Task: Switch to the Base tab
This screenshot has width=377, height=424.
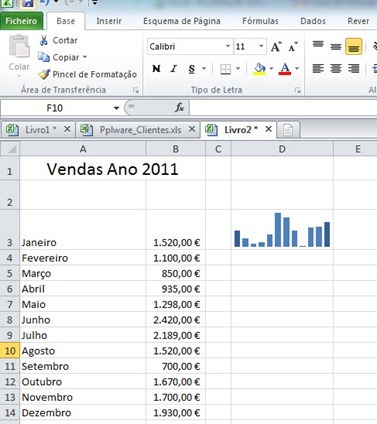Action: coord(66,21)
